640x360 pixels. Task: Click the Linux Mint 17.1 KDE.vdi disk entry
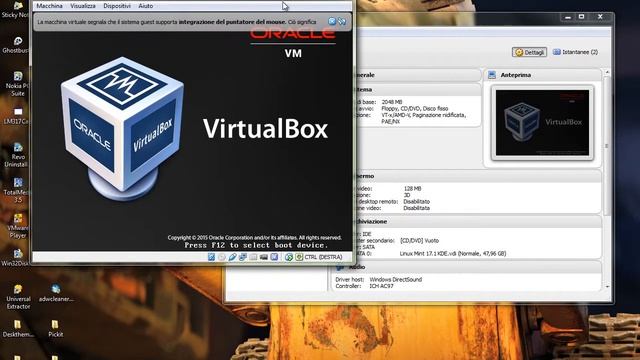coord(453,253)
